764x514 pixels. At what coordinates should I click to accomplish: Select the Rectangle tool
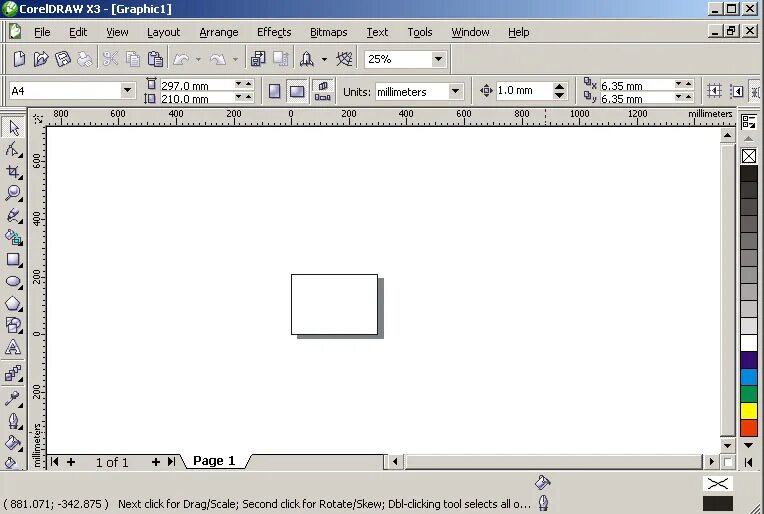[x=13, y=259]
